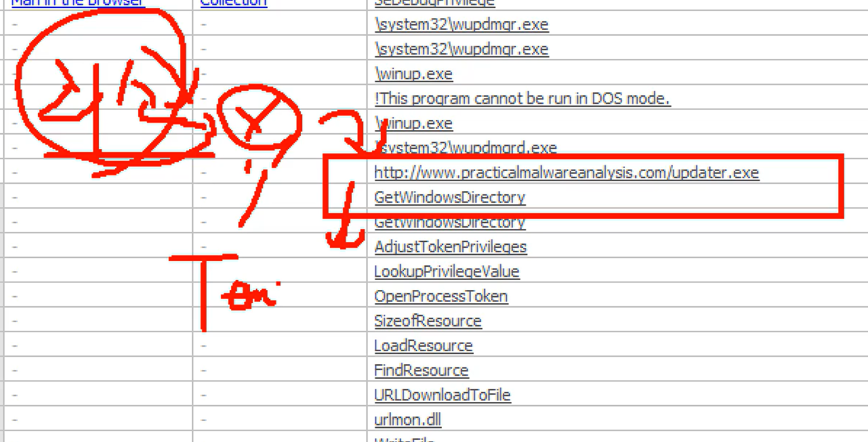Select the urlmon.dll link
The image size is (868, 442).
click(x=408, y=420)
